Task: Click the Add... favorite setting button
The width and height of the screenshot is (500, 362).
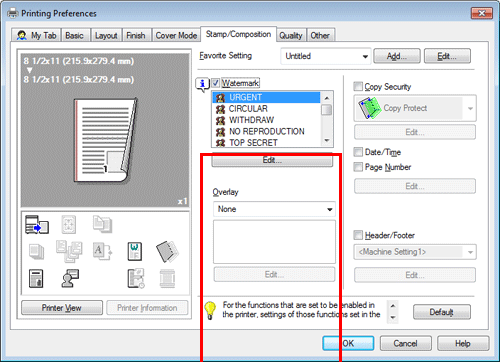Action: pos(397,56)
